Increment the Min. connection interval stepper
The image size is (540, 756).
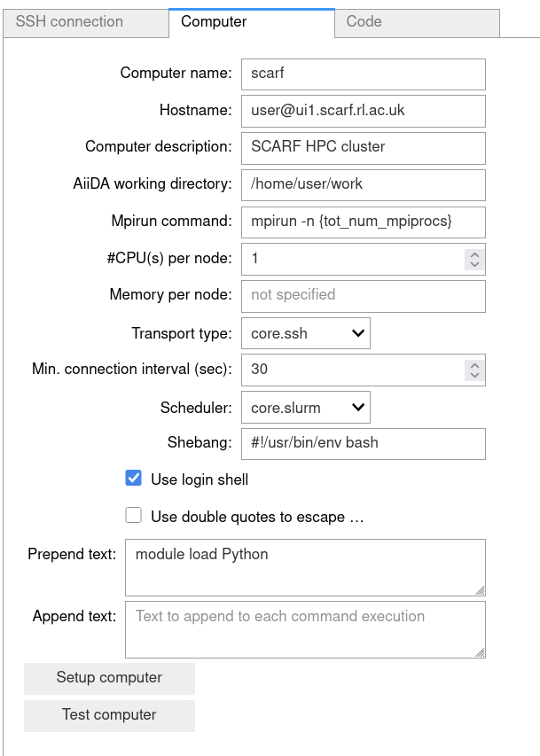pyautogui.click(x=475, y=364)
